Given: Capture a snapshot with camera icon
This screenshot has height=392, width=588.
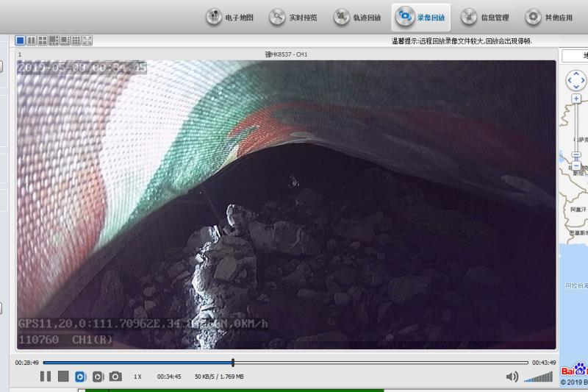Looking at the screenshot, I should point(115,377).
